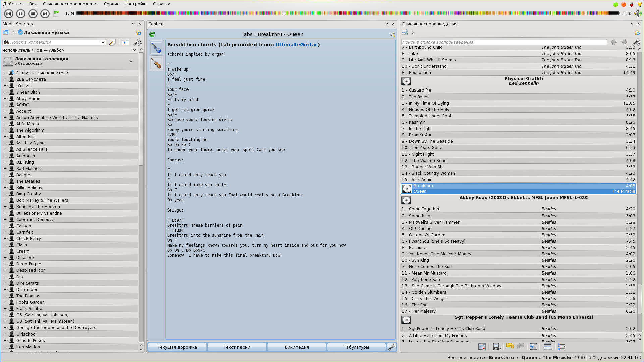Open the track progression mode selector
Viewport: 644px width, 362px height.
click(x=547, y=347)
